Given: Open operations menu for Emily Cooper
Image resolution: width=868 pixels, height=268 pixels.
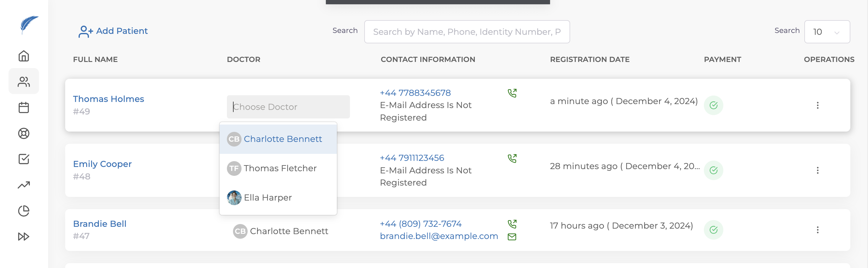Looking at the screenshot, I should (x=817, y=170).
